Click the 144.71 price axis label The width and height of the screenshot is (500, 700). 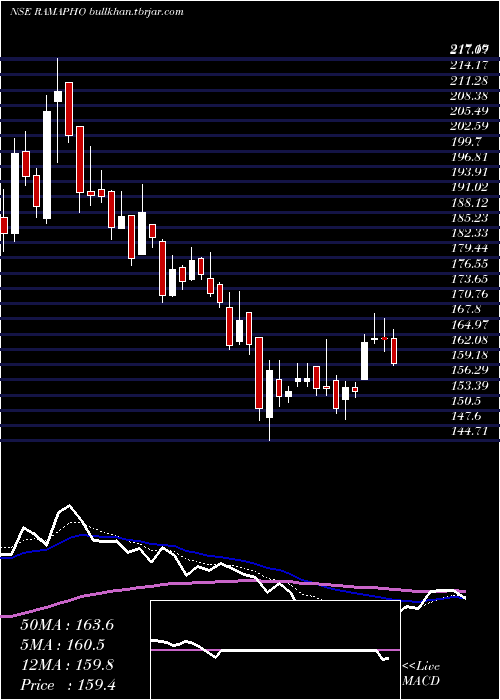[470, 432]
